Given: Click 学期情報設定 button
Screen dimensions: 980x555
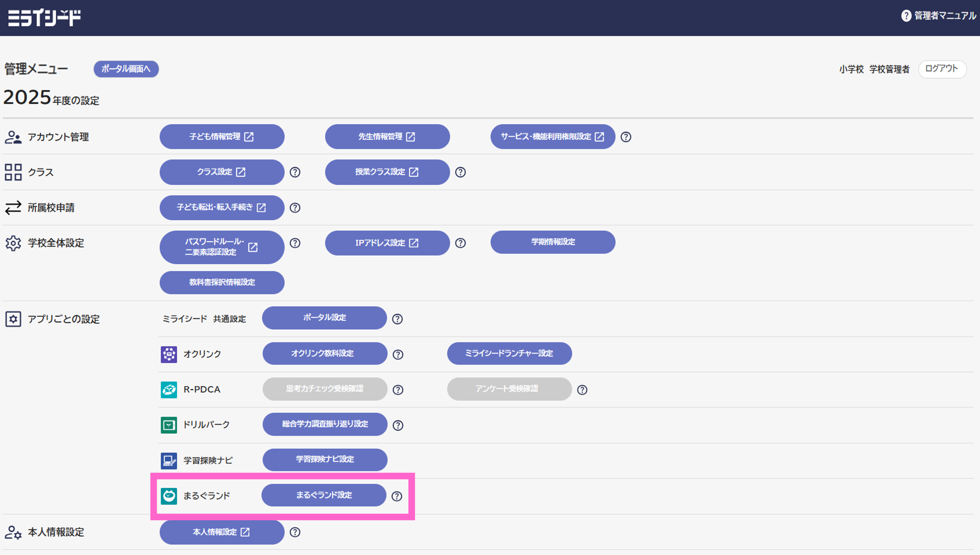Looking at the screenshot, I should 552,242.
